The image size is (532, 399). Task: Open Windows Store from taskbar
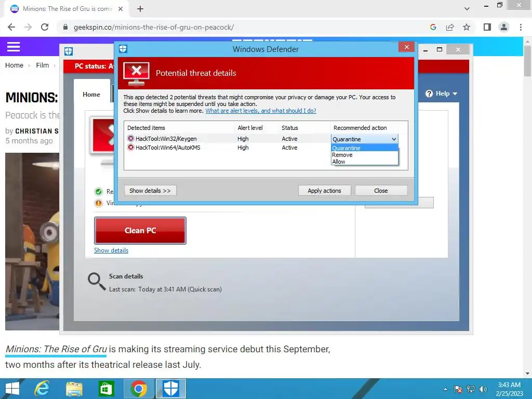pos(106,389)
